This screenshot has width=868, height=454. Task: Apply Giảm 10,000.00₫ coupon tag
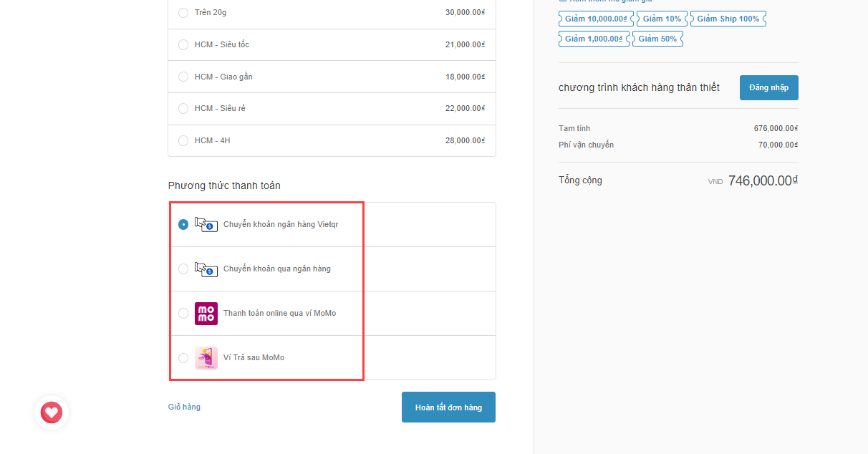tap(596, 19)
